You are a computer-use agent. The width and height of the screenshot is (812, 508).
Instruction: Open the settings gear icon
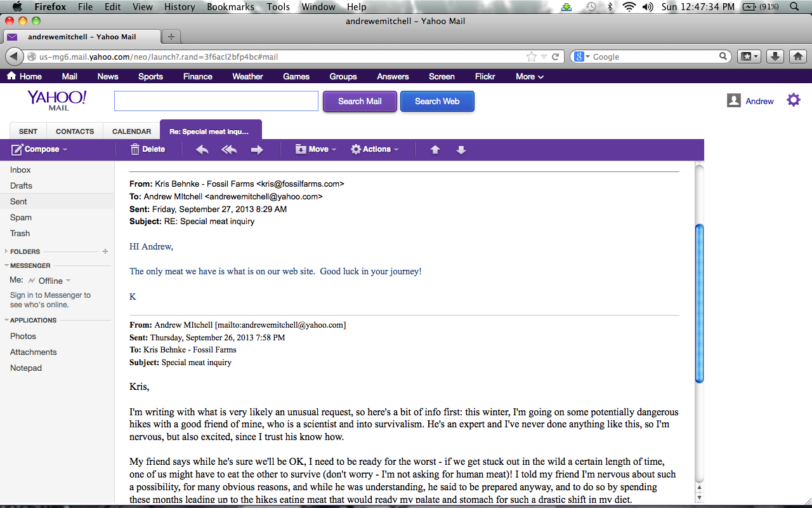(794, 100)
